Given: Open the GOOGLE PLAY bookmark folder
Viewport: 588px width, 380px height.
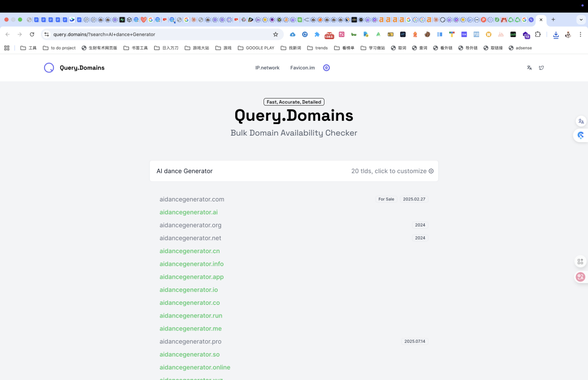Looking at the screenshot, I should tap(256, 48).
